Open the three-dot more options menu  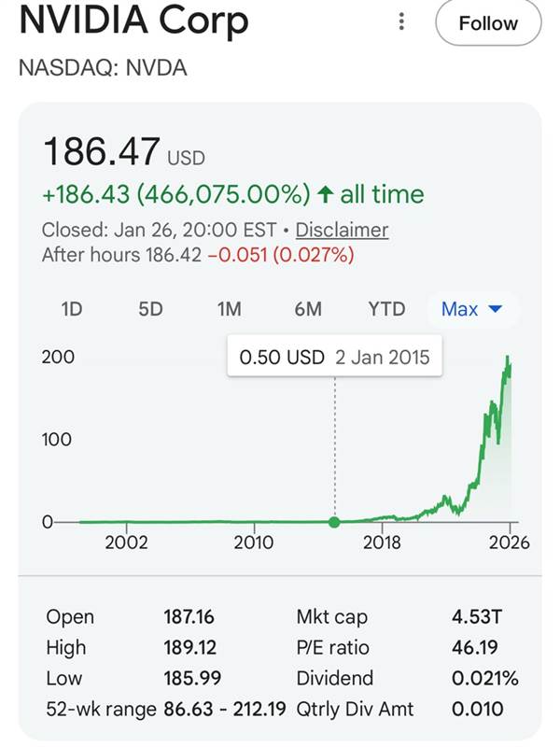point(401,21)
